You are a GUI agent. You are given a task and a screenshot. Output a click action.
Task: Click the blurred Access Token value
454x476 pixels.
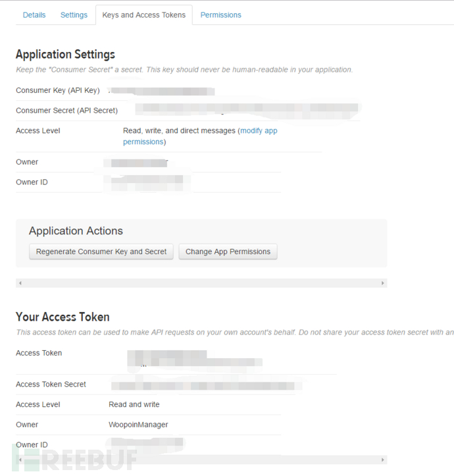coord(195,358)
